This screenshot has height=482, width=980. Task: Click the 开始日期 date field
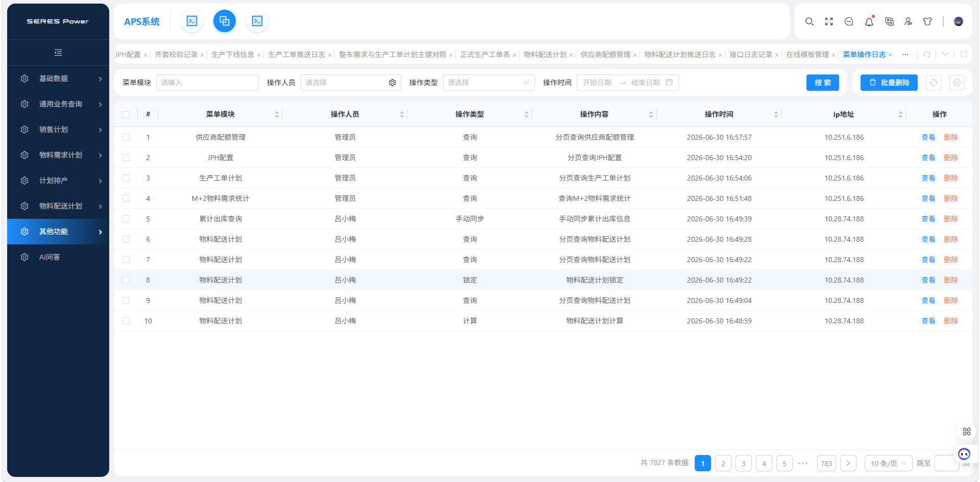[x=597, y=83]
